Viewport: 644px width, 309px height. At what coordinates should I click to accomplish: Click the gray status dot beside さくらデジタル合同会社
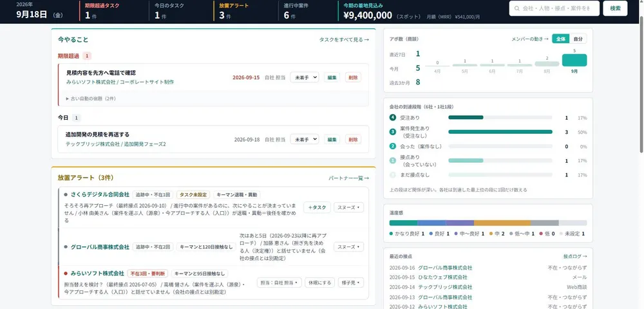tap(66, 194)
